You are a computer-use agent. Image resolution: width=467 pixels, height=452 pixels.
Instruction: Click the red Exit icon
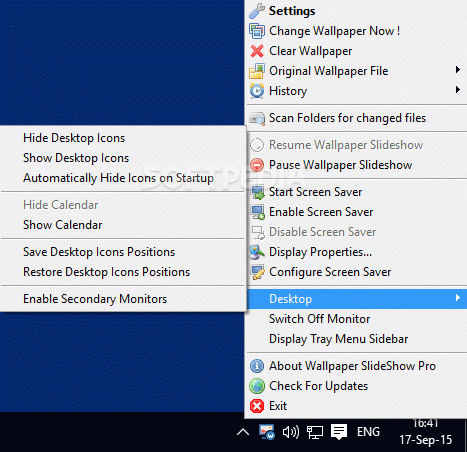point(257,406)
